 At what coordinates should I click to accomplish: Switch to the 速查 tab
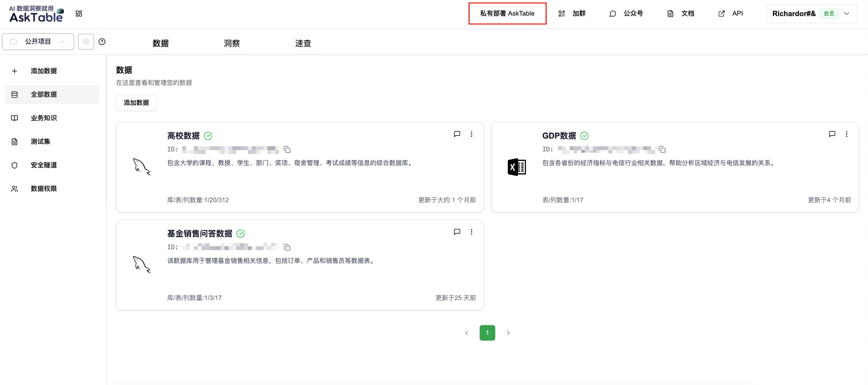click(x=303, y=43)
